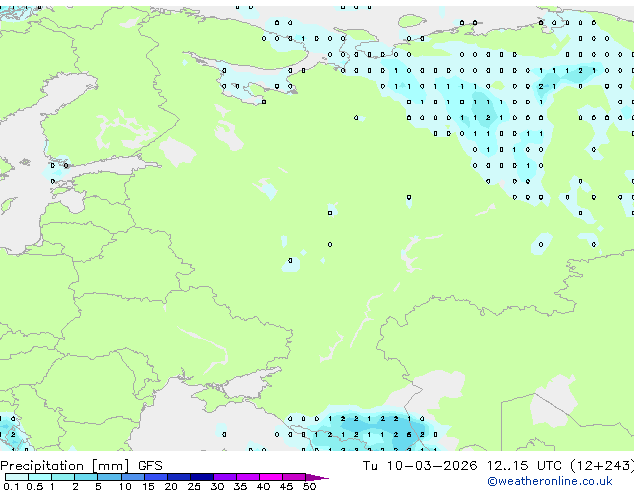Pick the 1–2 mm legend swatch
Image resolution: width=634 pixels, height=490 pixels.
coord(63,477)
